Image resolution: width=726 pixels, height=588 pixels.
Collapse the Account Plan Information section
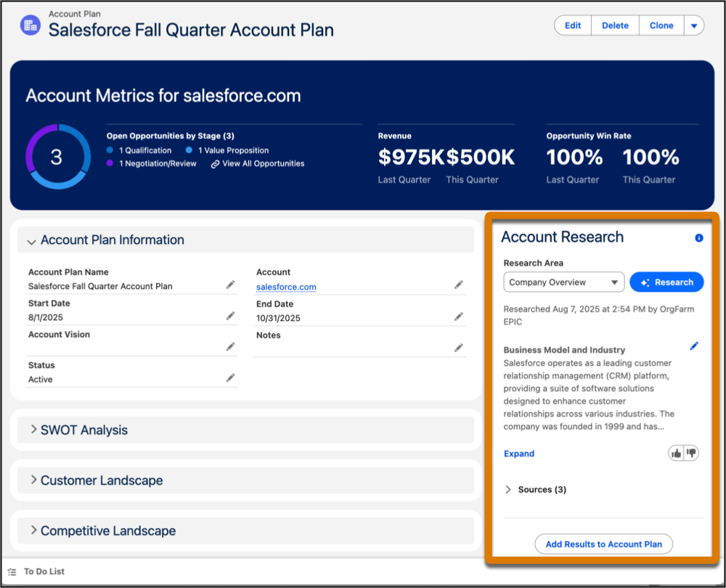(30, 240)
